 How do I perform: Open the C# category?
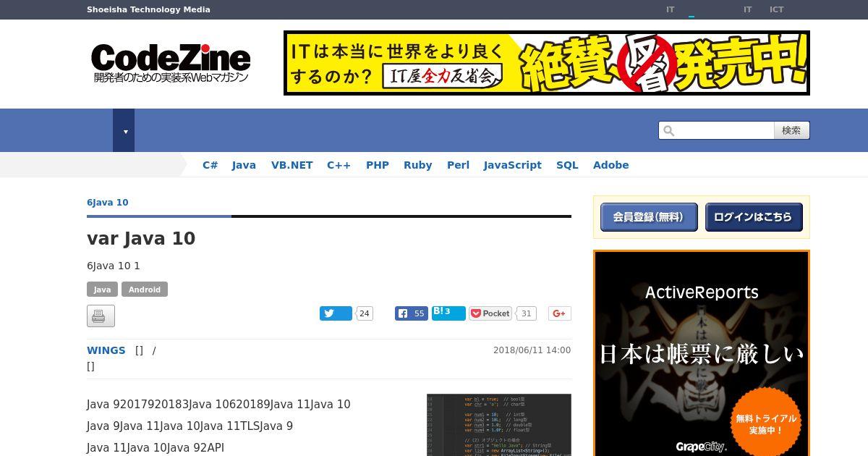tap(210, 165)
